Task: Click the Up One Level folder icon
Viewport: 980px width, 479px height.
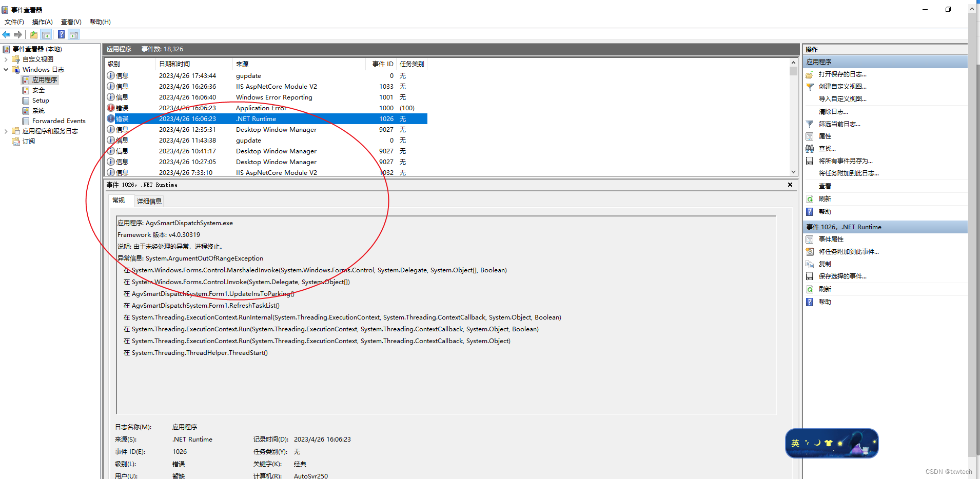Action: [x=34, y=34]
